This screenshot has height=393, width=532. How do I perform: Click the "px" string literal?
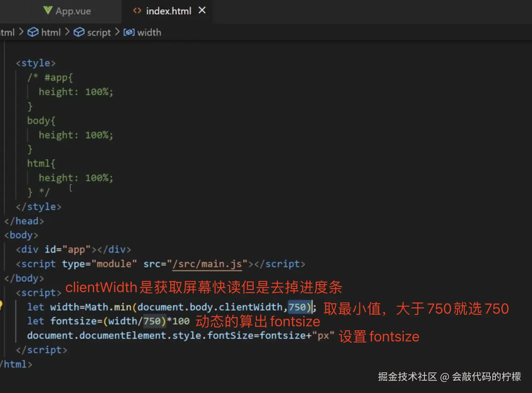click(323, 336)
